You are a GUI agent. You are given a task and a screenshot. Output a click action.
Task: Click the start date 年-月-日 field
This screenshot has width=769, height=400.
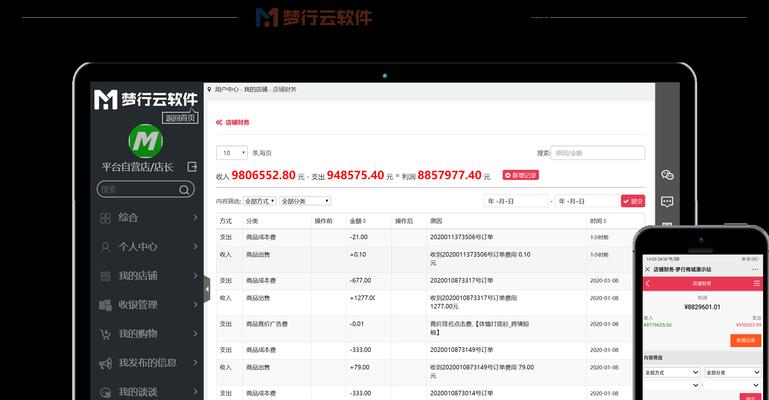point(515,201)
